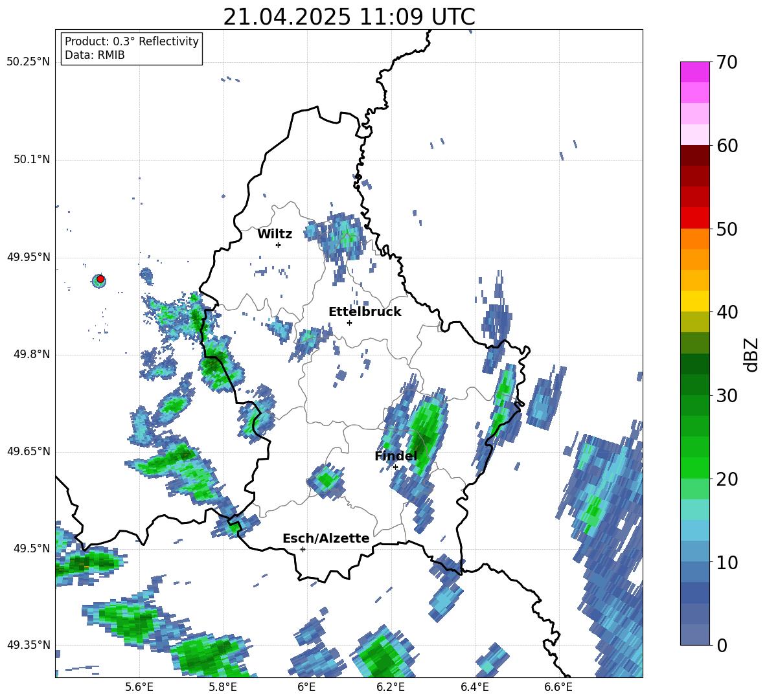Click the Product: 0.3° Reflectivity text

[x=132, y=41]
